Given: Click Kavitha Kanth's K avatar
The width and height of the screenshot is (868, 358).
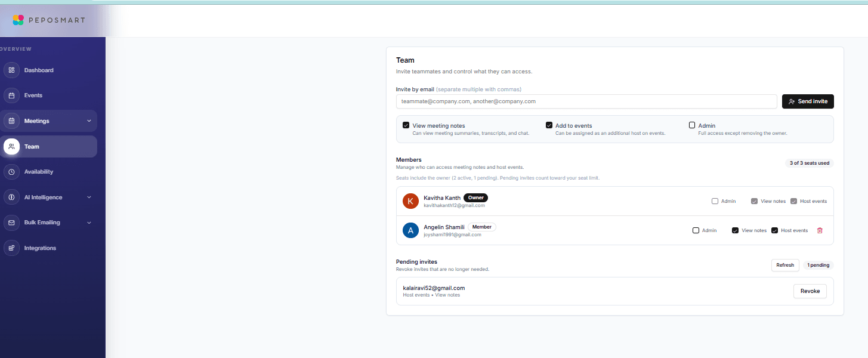Looking at the screenshot, I should [410, 201].
